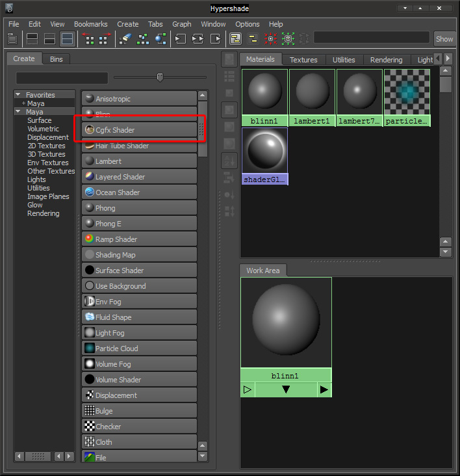Create a Cgfx Shader node

(x=139, y=130)
